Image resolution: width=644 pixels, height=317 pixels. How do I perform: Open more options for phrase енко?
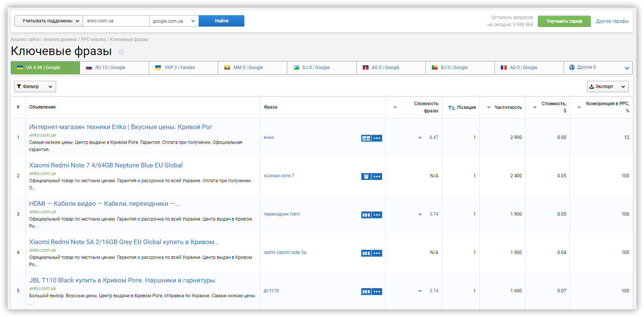coord(377,138)
